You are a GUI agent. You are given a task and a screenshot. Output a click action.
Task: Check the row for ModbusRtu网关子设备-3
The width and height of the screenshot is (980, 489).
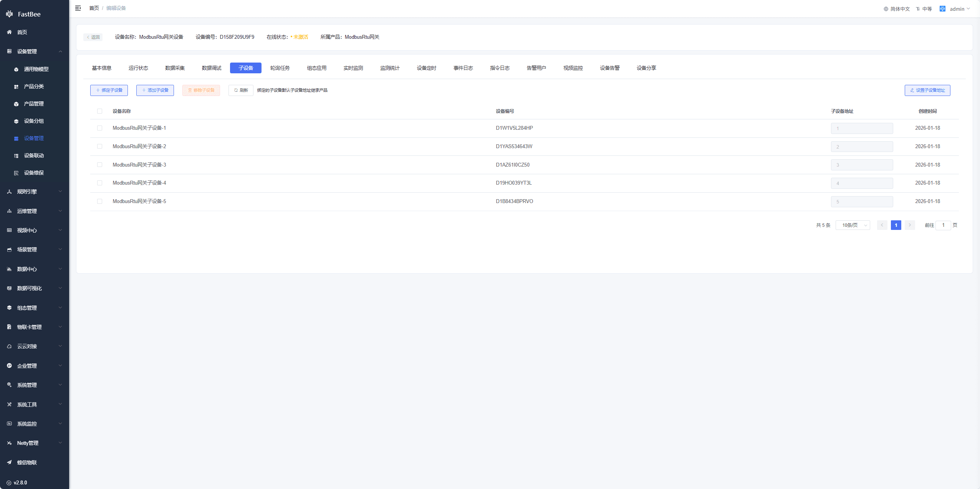tap(100, 165)
